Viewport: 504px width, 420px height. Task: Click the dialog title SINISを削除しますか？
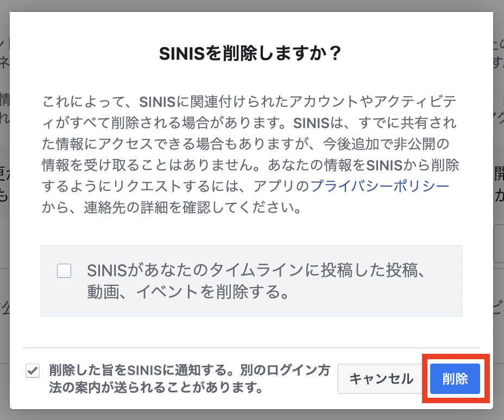[250, 54]
